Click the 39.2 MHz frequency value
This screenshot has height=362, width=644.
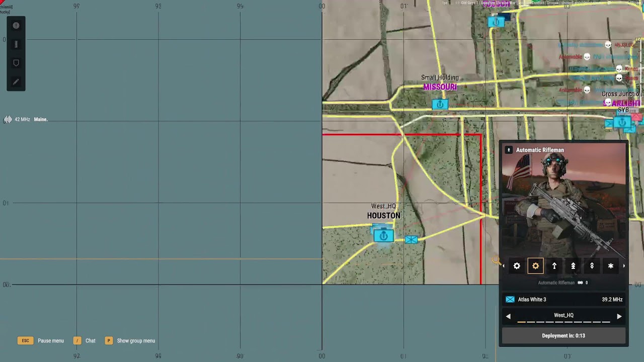point(612,300)
